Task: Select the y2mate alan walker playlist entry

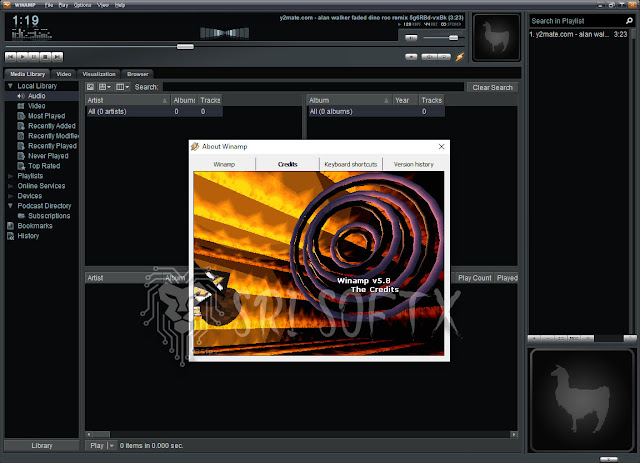Action: (x=579, y=34)
